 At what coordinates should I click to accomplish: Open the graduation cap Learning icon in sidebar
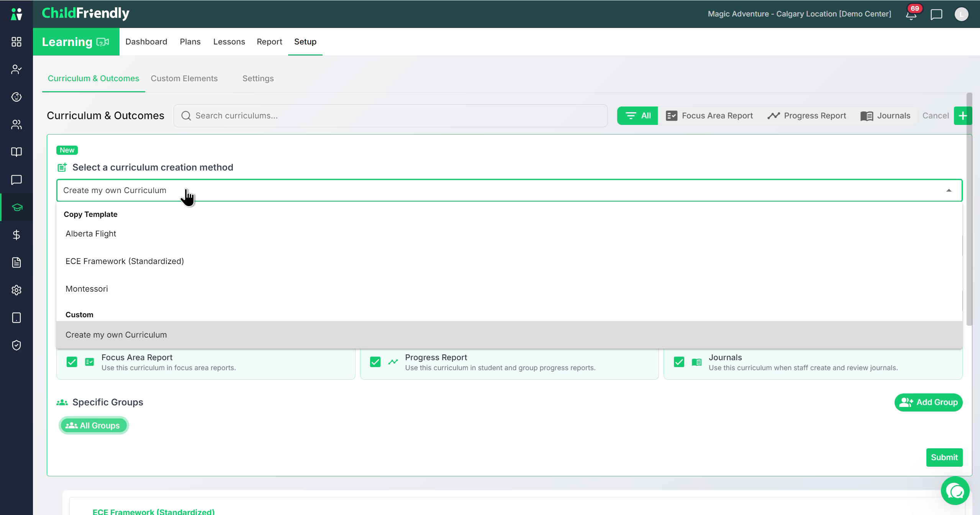pos(16,207)
